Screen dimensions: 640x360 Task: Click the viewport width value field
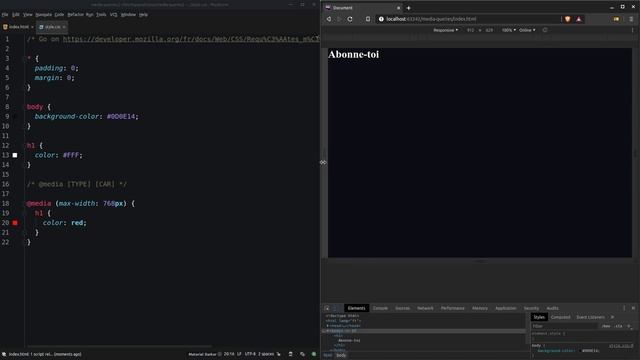pyautogui.click(x=471, y=30)
